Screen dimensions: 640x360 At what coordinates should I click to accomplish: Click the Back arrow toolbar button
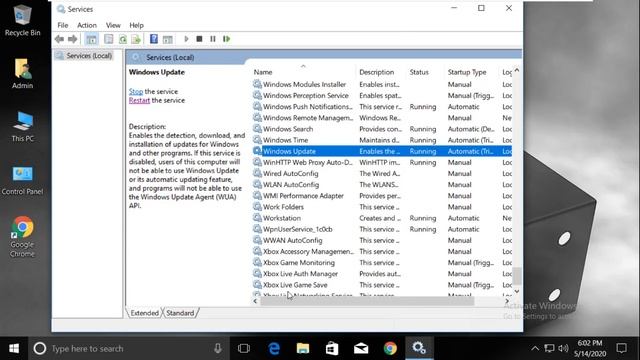click(x=59, y=39)
